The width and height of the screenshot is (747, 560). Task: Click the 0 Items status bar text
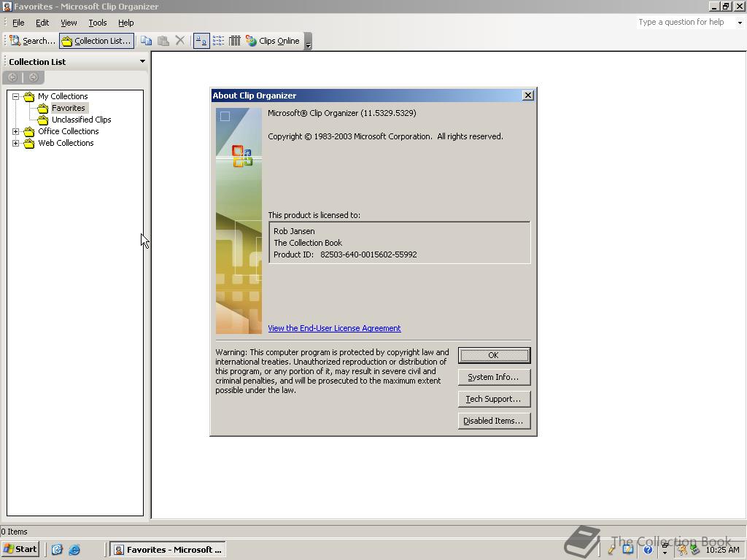15,532
